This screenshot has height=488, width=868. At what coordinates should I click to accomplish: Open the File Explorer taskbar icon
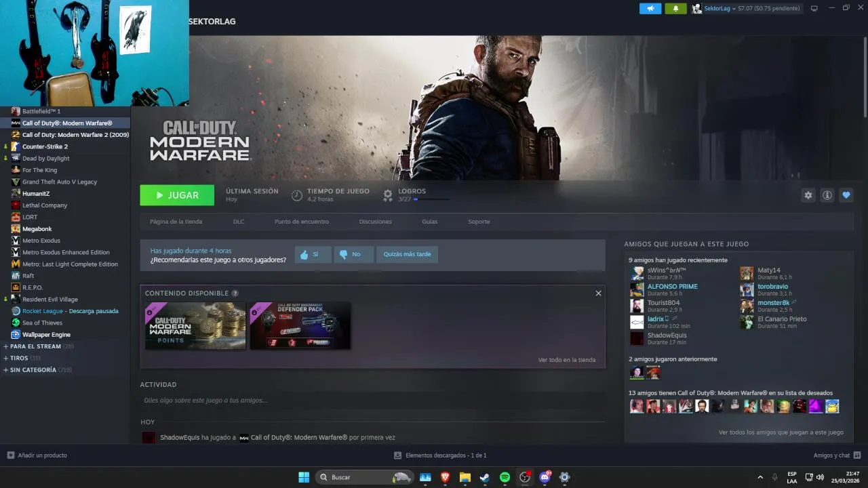coord(465,477)
